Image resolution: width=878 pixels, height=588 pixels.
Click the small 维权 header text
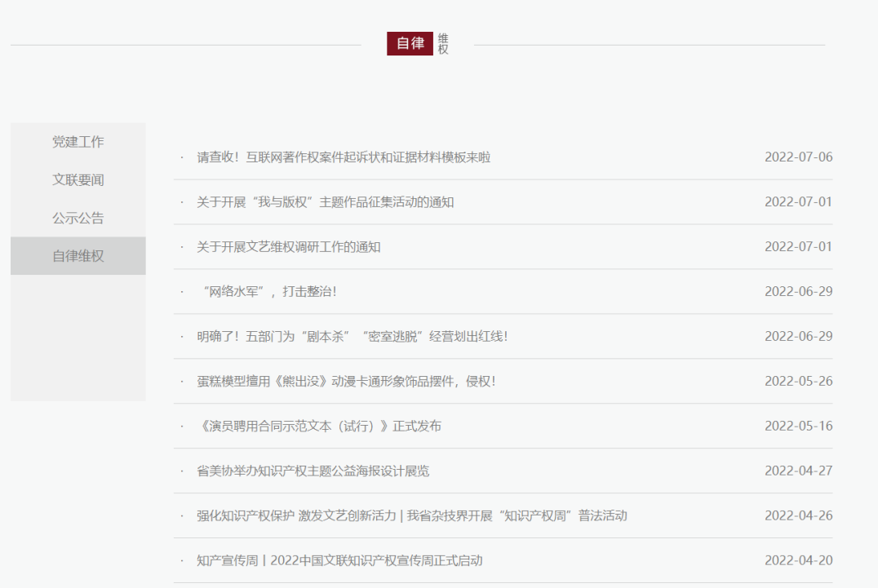443,44
